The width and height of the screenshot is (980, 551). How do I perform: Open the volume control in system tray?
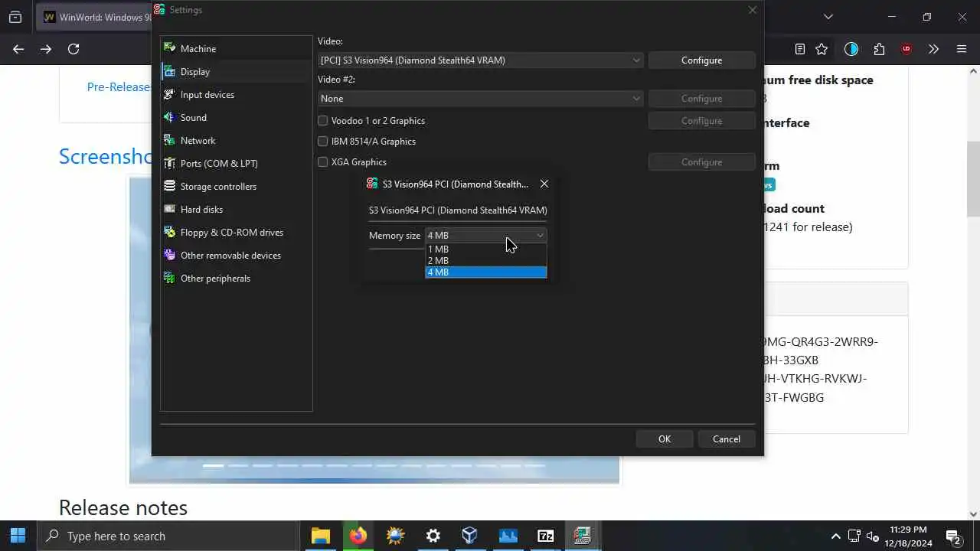tap(873, 536)
